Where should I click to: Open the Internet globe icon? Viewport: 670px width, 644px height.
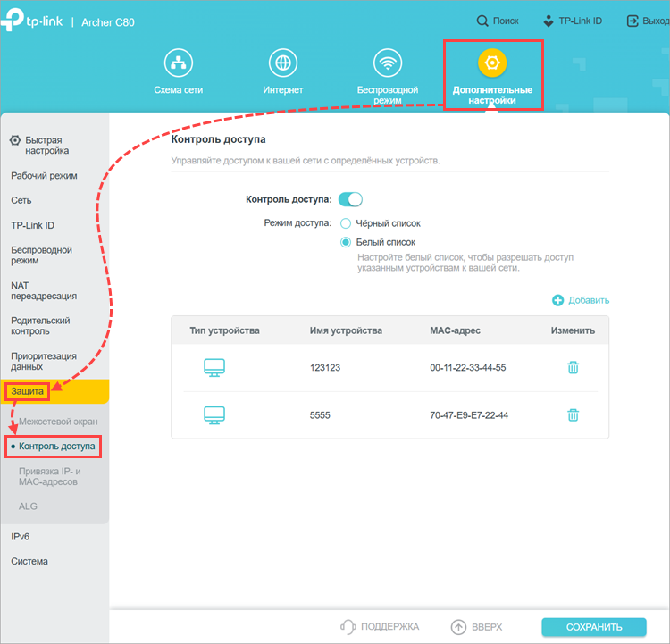tap(283, 63)
